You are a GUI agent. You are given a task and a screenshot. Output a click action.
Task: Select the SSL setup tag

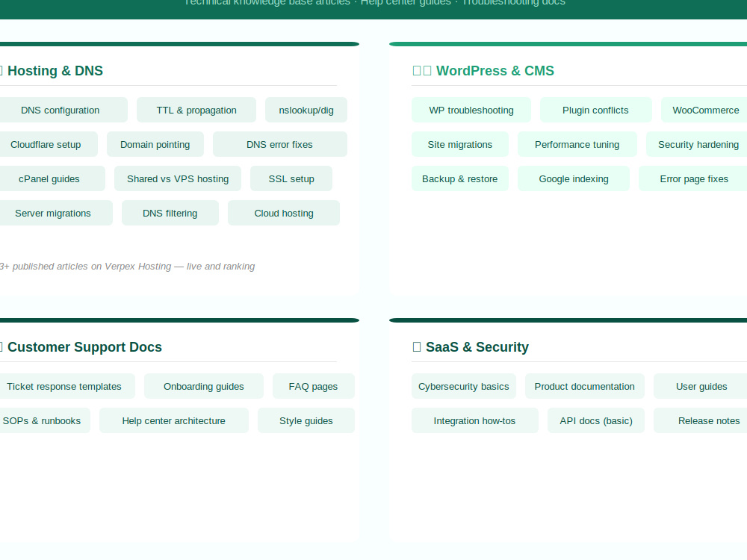[291, 178]
